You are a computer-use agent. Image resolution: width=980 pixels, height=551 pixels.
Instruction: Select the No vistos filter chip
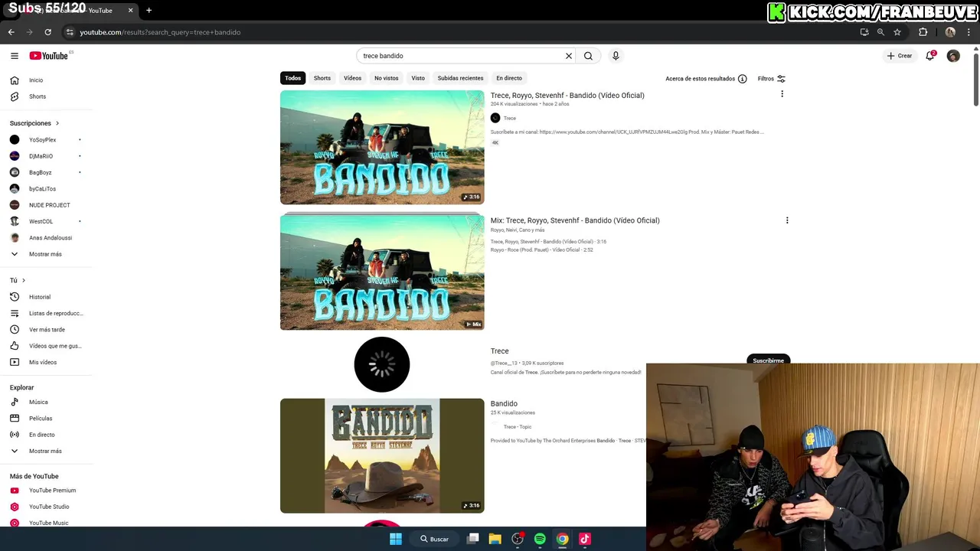[387, 78]
